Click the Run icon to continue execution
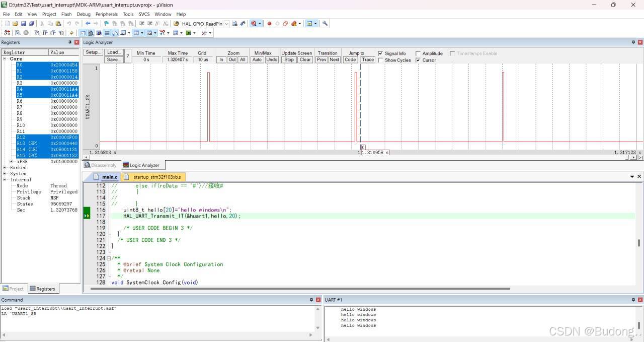The height and width of the screenshot is (342, 644). click(18, 33)
